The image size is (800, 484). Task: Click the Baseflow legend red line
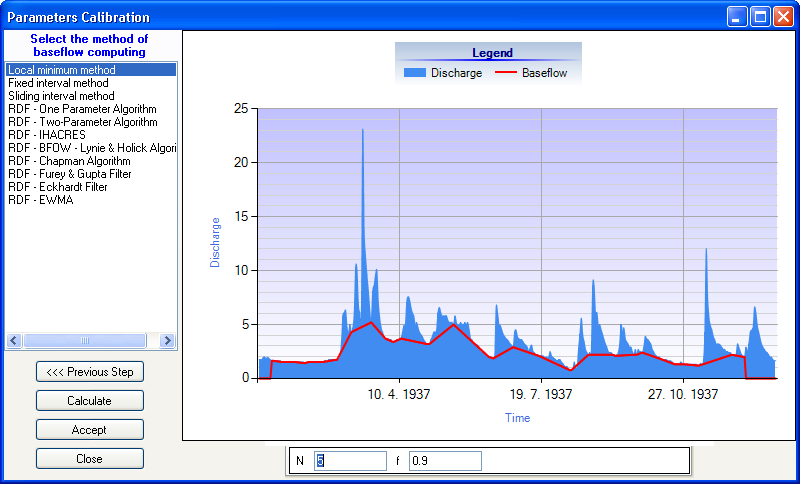click(506, 73)
